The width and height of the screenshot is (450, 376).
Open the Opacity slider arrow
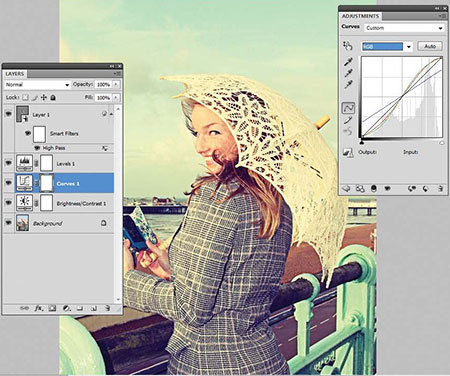click(x=116, y=85)
